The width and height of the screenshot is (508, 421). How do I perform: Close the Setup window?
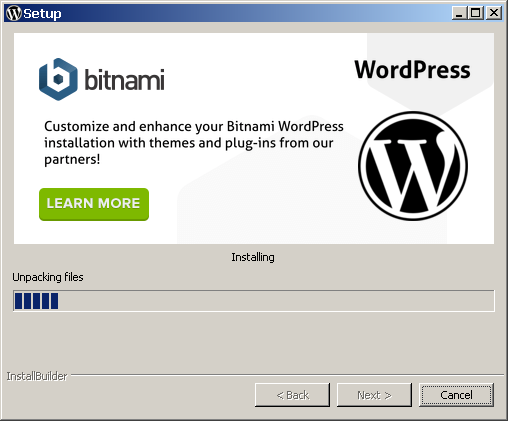pos(494,13)
